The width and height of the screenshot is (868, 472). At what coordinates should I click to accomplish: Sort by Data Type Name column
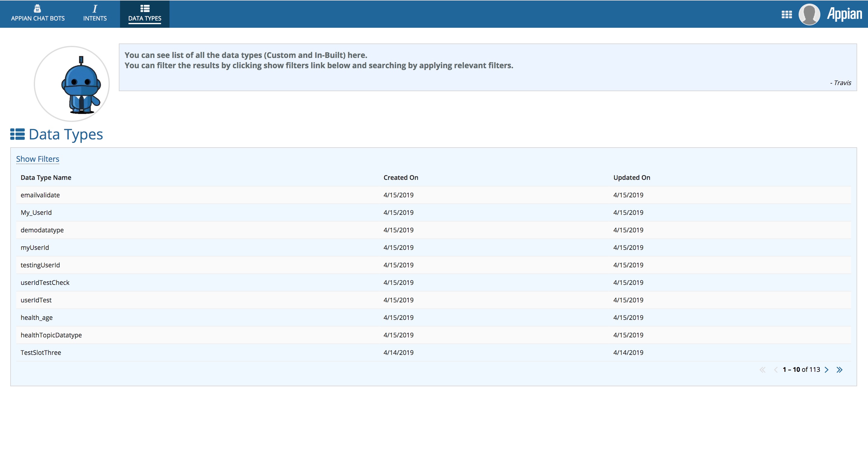[46, 178]
